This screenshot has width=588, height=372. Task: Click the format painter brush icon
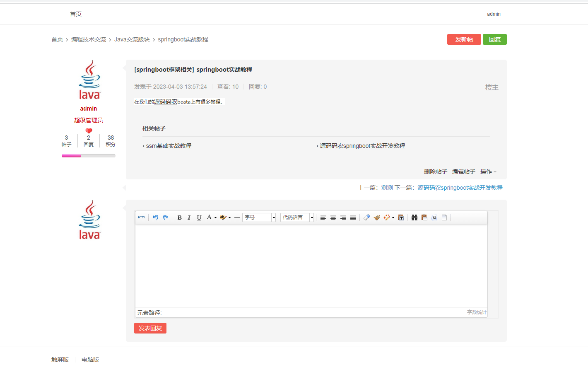click(377, 217)
